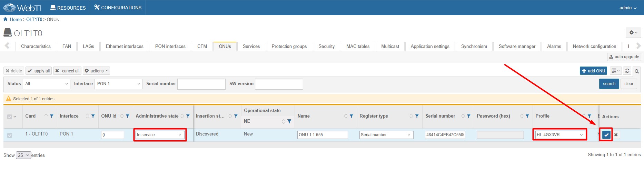Click the filter icon in Serial number column
Viewport: 644px width, 191px height.
[x=468, y=116]
